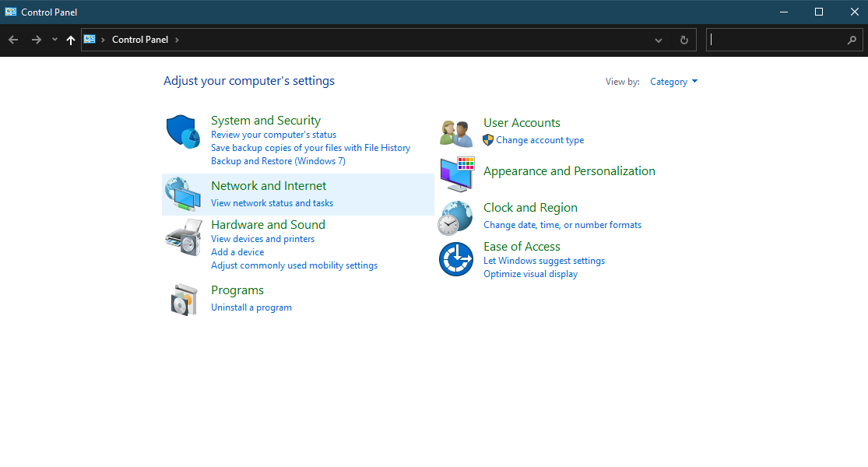Expand the address bar history dropdown
This screenshot has width=868, height=467.
(x=659, y=40)
